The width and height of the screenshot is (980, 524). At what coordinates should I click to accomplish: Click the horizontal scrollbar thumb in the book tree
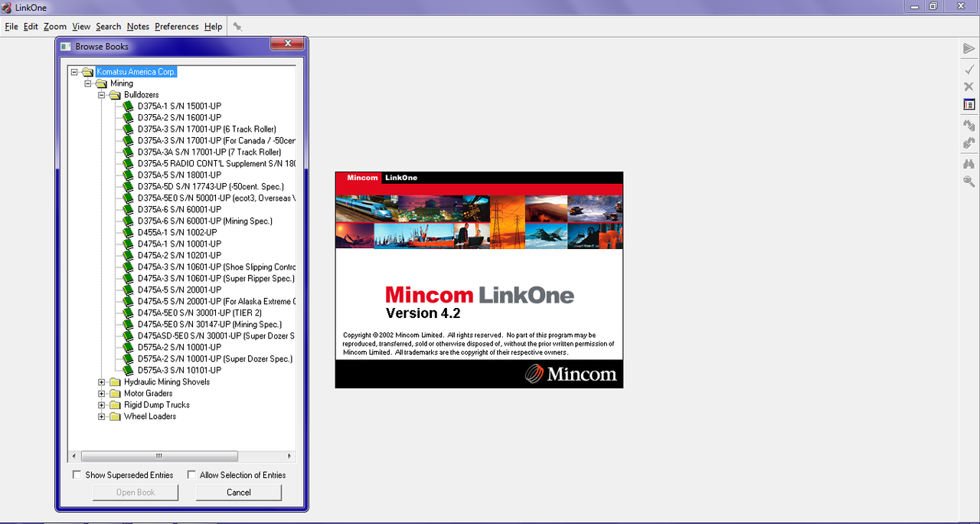158,456
